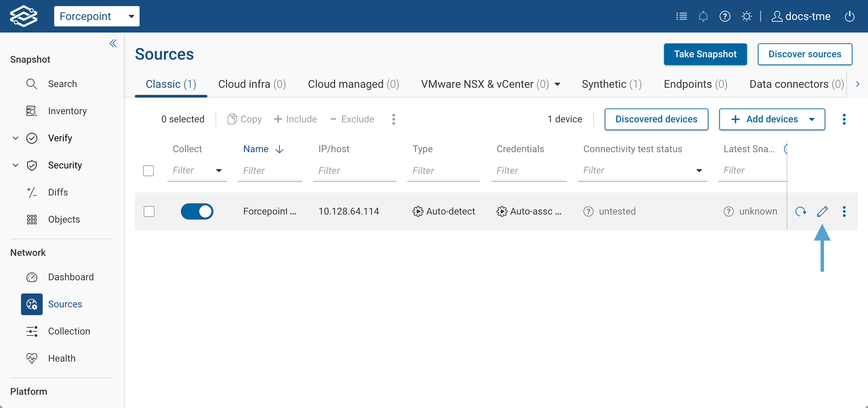
Task: Click the power logout icon
Action: 849,16
